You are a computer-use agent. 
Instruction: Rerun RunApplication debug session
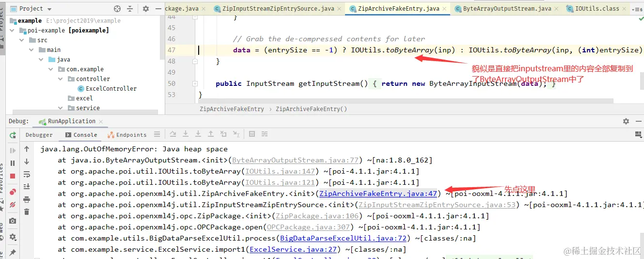tap(13, 135)
